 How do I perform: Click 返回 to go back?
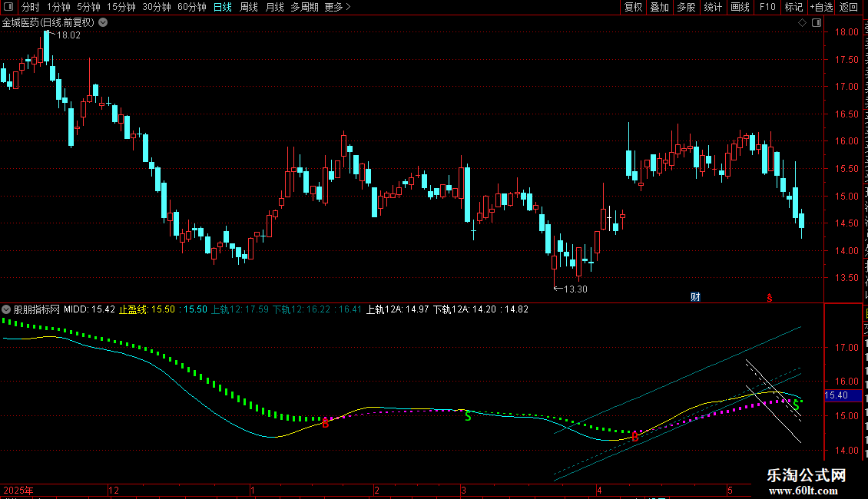(x=849, y=7)
